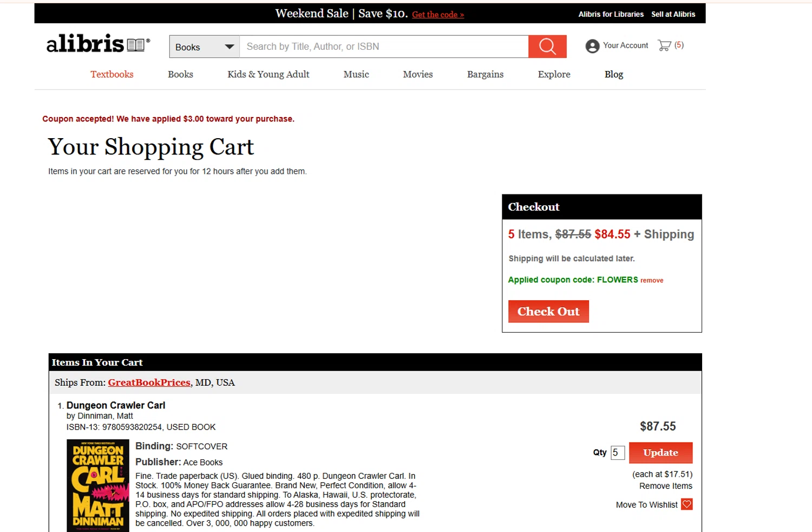Image resolution: width=812 pixels, height=532 pixels.
Task: Click the 'each at $17.51' text
Action: [663, 474]
